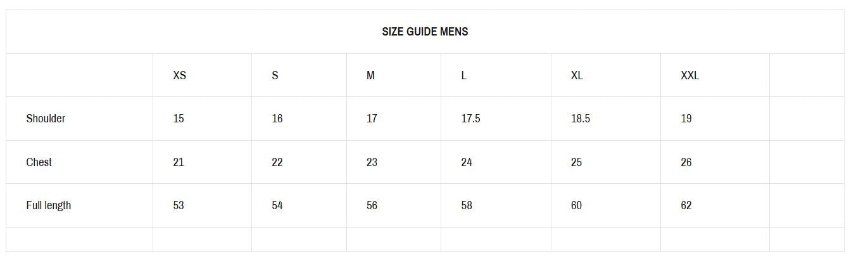The width and height of the screenshot is (868, 258).
Task: Click the Full length row label
Action: coord(48,205)
